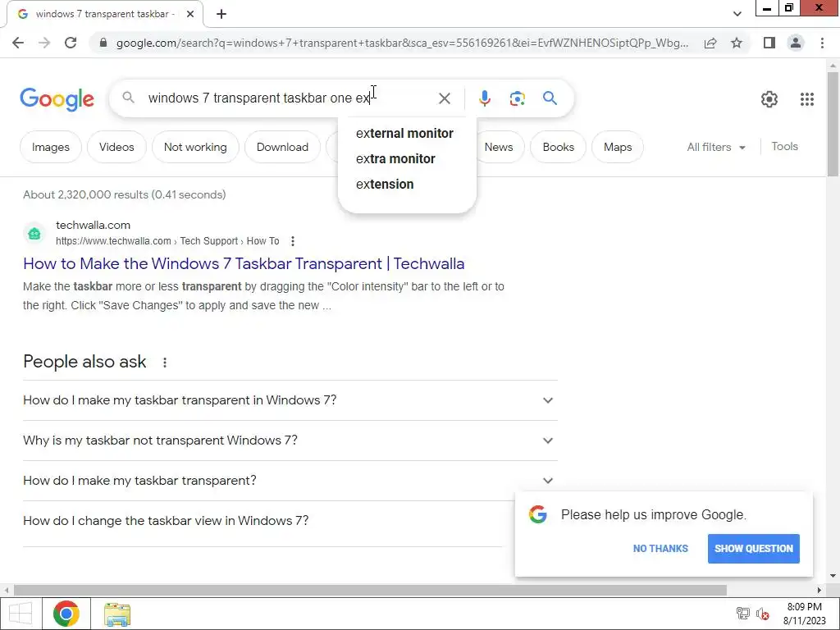
Task: Open People also ask options menu
Action: pos(165,363)
